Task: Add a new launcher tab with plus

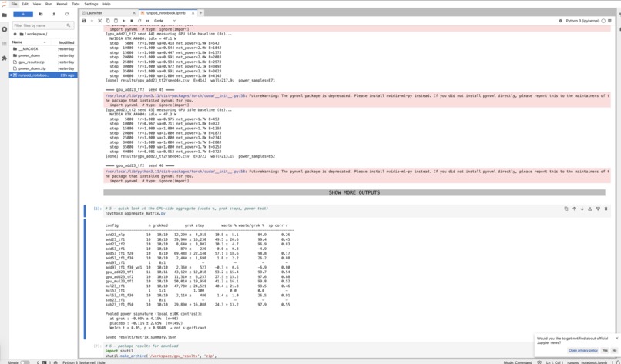Action: 201,12
